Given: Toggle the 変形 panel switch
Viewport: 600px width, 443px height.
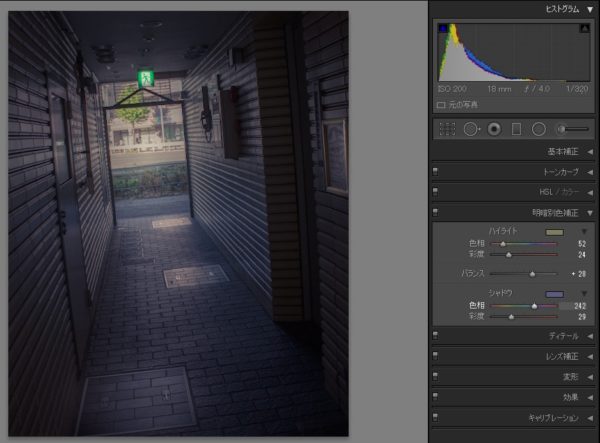Looking at the screenshot, I should (x=435, y=377).
